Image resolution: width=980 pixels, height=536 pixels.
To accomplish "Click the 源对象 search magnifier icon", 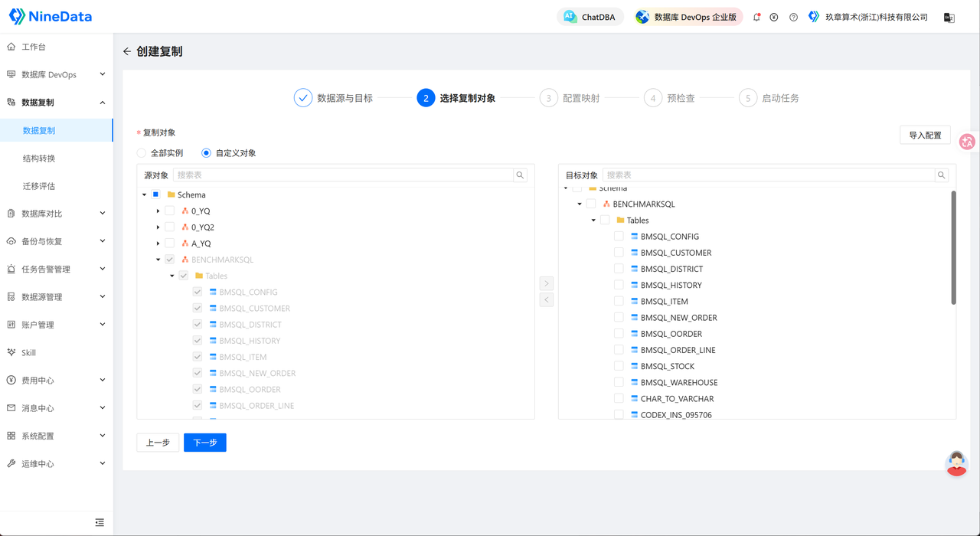I will coord(520,175).
